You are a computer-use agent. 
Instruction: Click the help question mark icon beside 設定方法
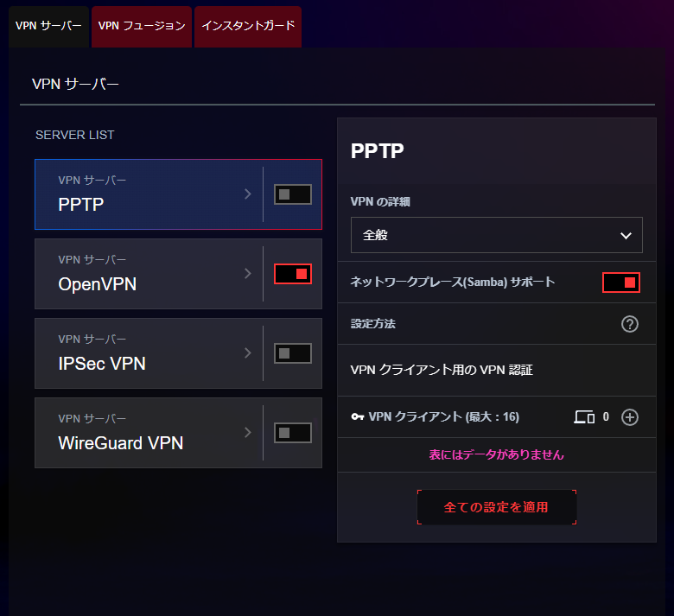[x=630, y=324]
